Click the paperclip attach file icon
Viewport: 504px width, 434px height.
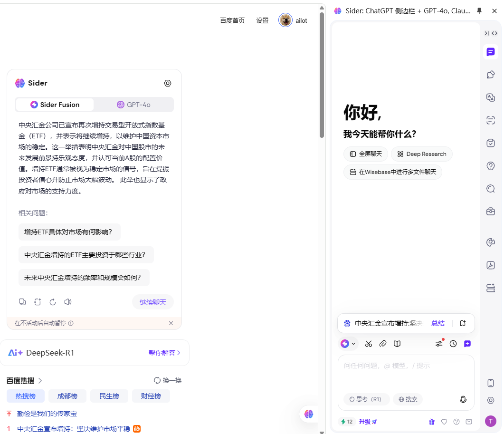383,344
